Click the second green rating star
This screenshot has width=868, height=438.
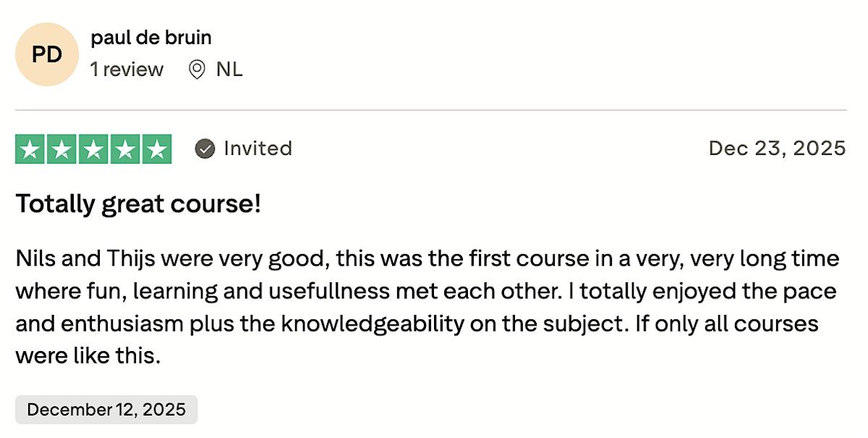tap(62, 149)
